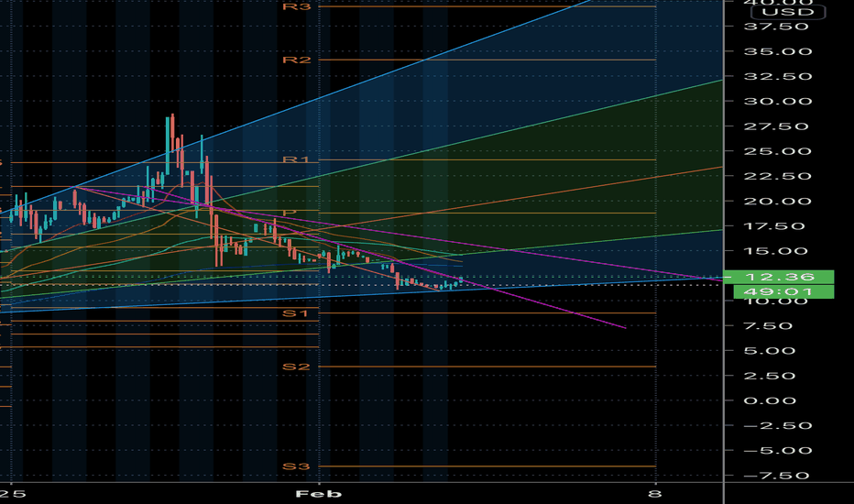Select the R2 pivot level label
This screenshot has width=854, height=504.
click(x=296, y=60)
